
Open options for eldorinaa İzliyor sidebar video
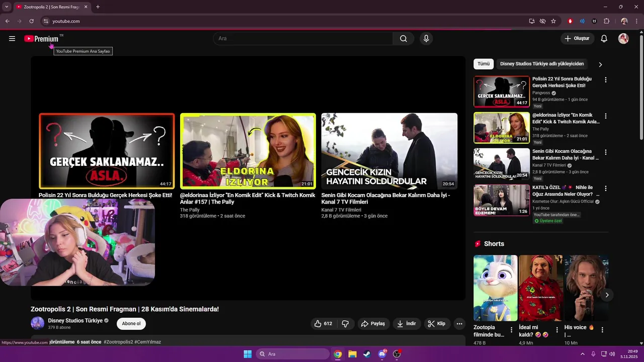click(606, 116)
